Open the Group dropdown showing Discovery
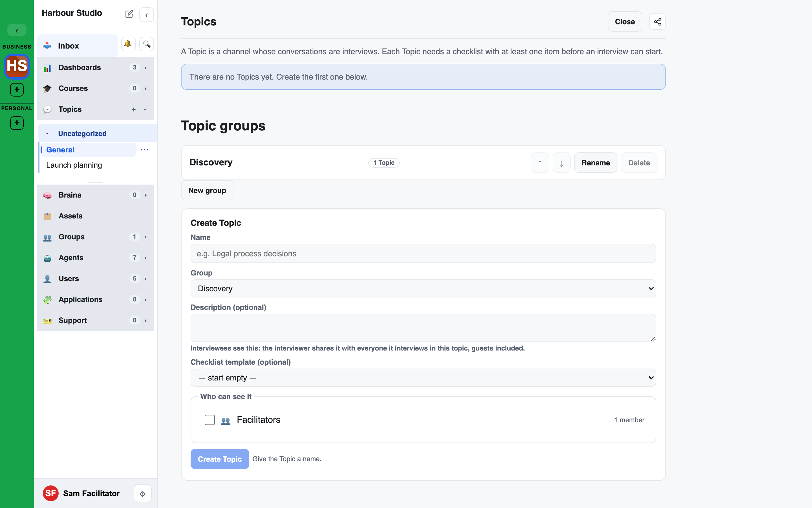The image size is (812, 508). (423, 289)
